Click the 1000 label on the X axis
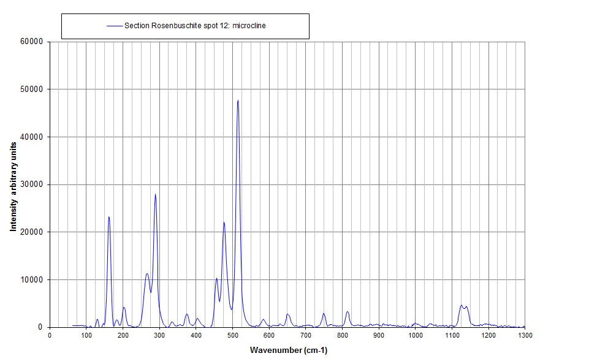This screenshot has width=589, height=364. (415, 335)
